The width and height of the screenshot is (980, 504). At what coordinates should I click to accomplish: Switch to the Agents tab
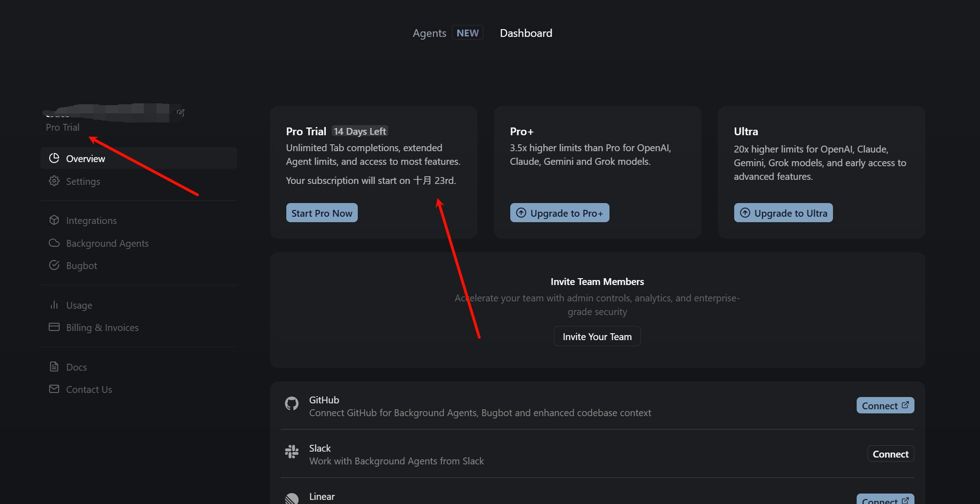(x=429, y=33)
